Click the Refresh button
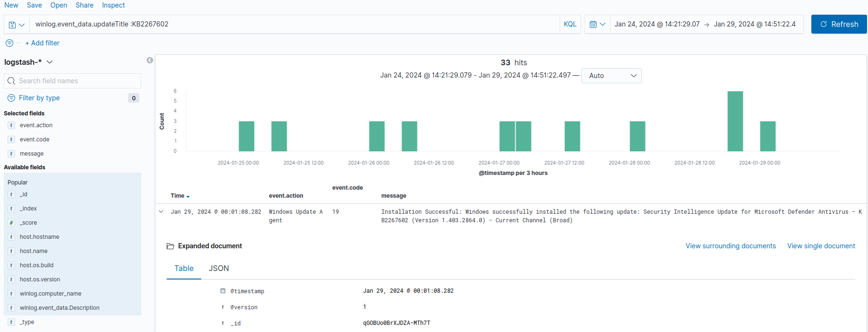This screenshot has height=332, width=868. click(x=839, y=24)
